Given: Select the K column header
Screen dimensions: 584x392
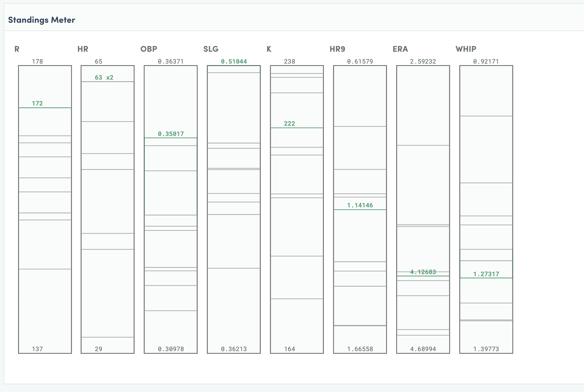Looking at the screenshot, I should [x=269, y=49].
